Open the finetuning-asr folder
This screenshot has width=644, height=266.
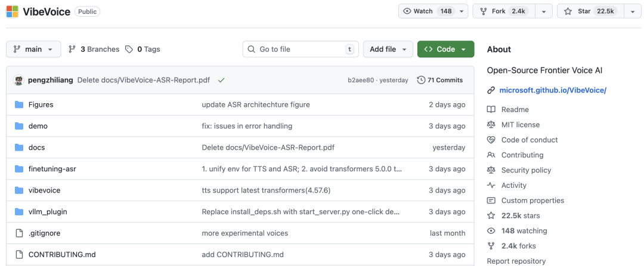point(52,169)
